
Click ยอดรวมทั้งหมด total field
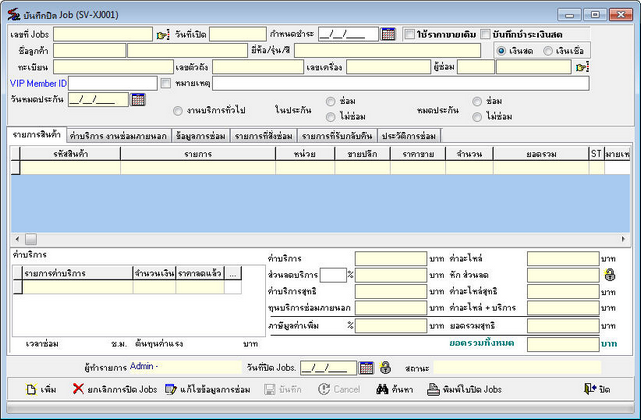click(x=563, y=344)
